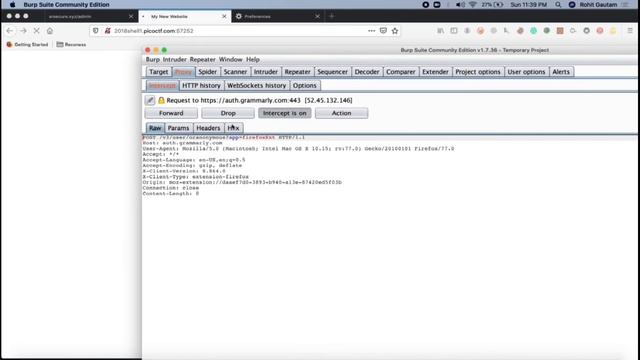Switch to the Extender tab
Image resolution: width=640 pixels, height=360 pixels.
[x=435, y=72]
